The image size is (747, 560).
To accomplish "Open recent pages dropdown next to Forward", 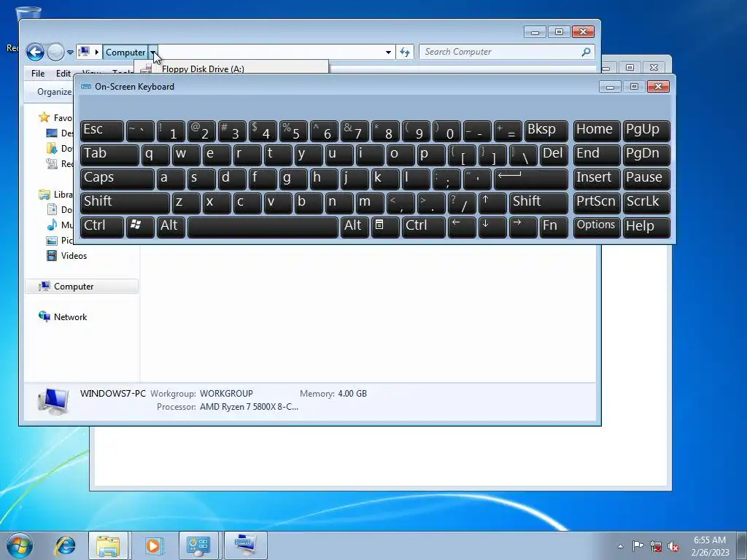I will (70, 52).
